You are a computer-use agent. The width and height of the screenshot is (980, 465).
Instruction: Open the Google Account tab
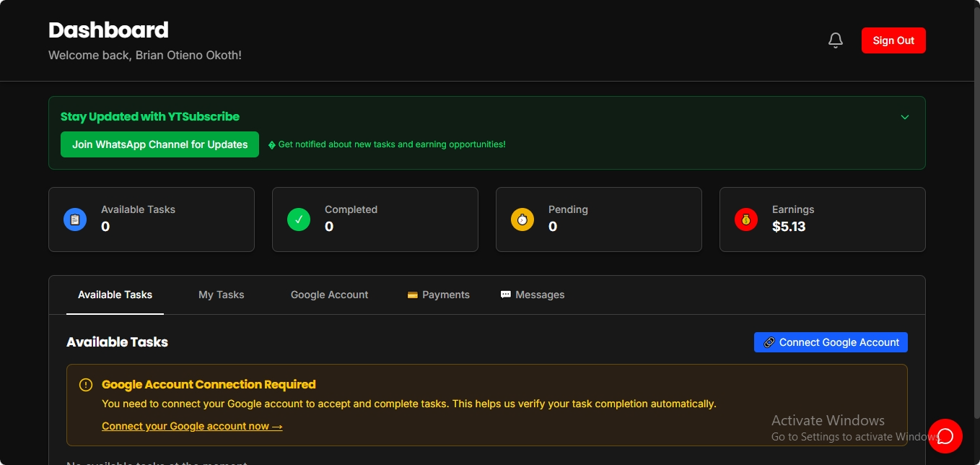[329, 295]
